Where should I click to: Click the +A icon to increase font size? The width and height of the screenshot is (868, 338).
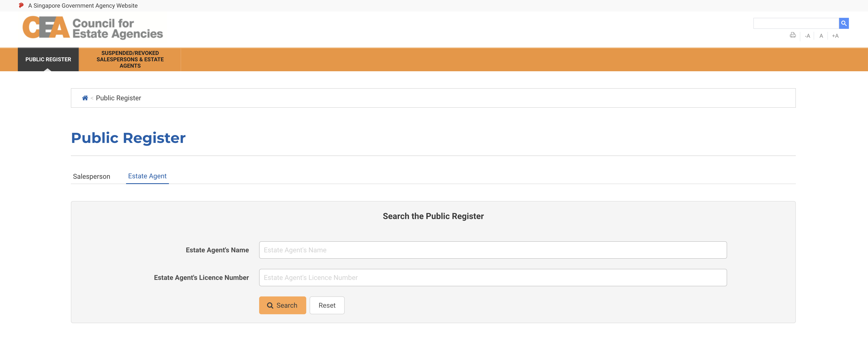(835, 36)
